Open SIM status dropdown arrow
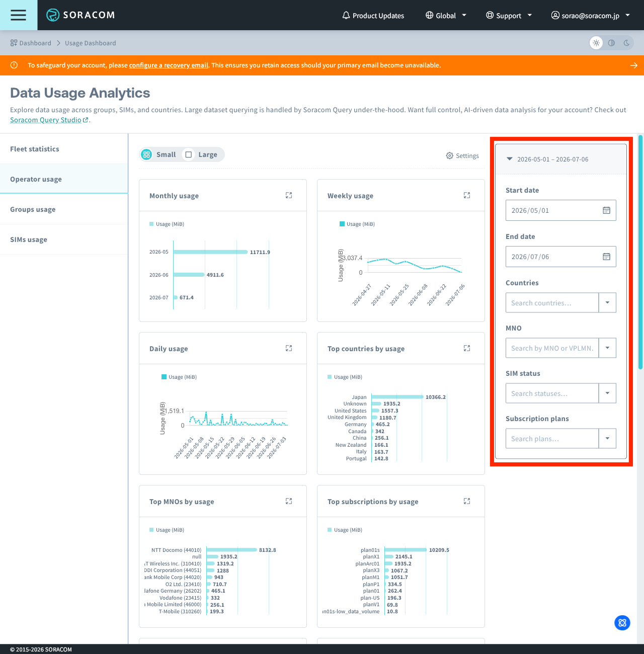 coord(607,393)
